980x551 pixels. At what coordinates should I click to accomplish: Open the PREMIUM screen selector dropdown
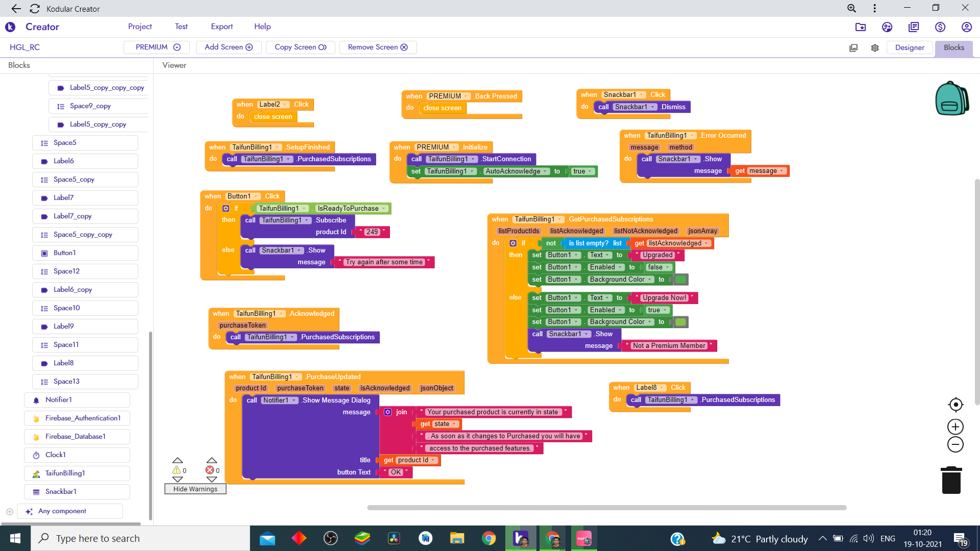tap(157, 47)
